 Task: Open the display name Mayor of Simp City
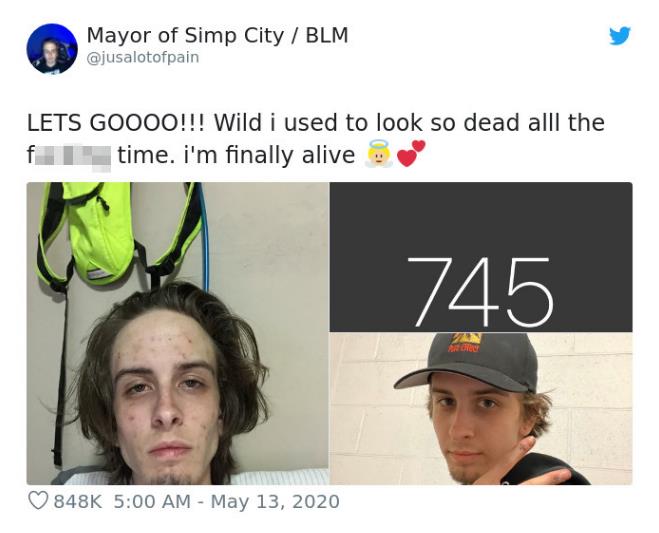[185, 35]
